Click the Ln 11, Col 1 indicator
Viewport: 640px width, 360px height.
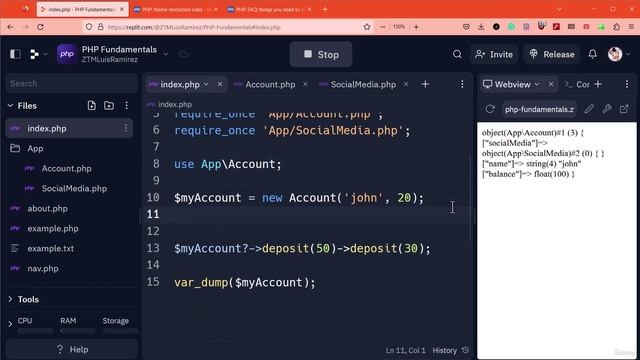click(x=405, y=350)
